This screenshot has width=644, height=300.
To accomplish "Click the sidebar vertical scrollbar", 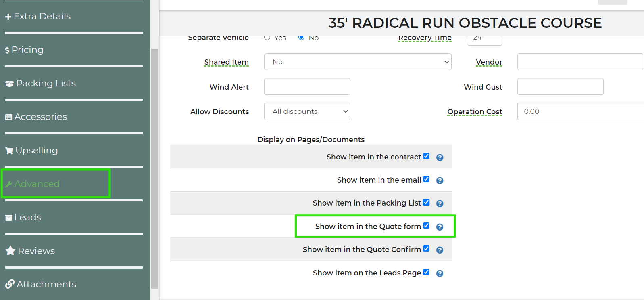I will click(x=154, y=169).
